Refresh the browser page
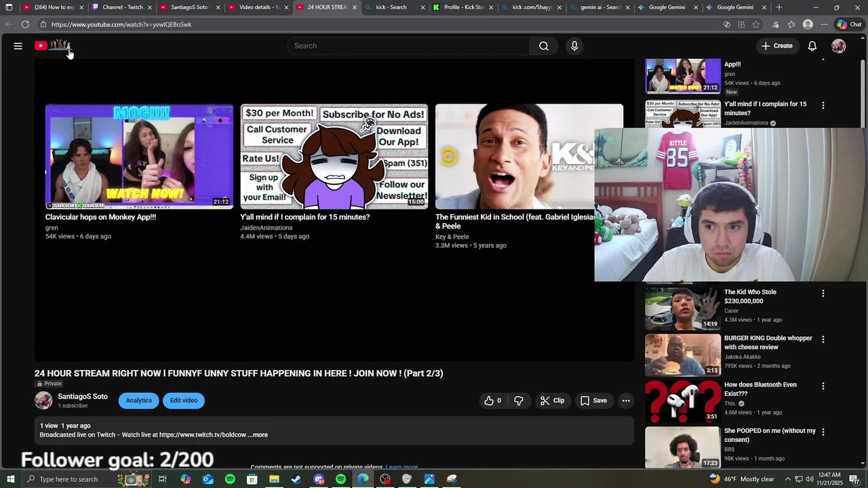Screen dimensions: 868x488 [x=25, y=24]
